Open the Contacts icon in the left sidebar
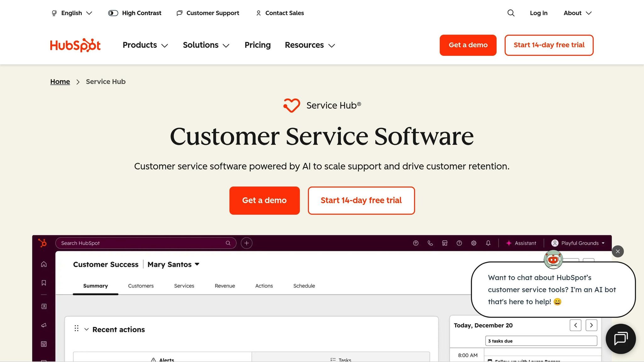This screenshot has width=644, height=362. [x=44, y=306]
